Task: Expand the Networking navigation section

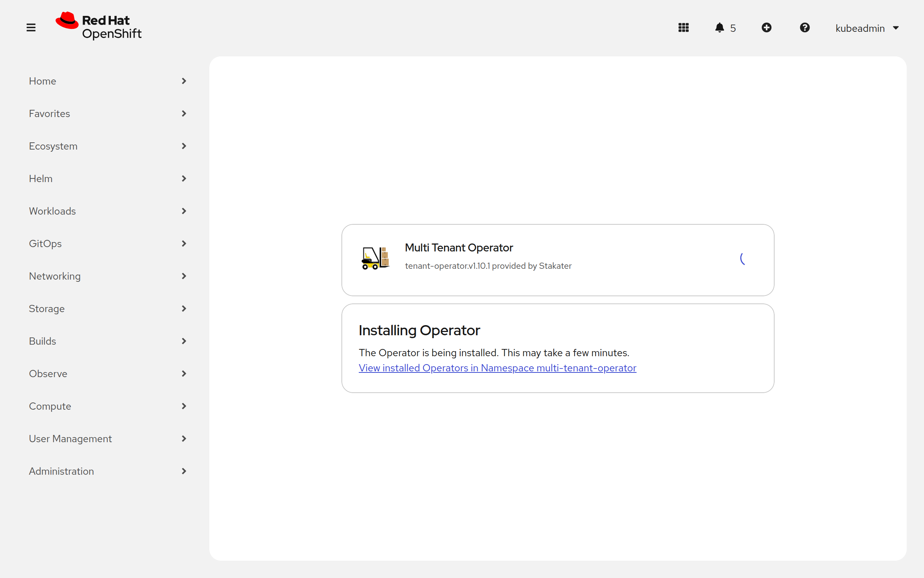Action: pos(108,276)
